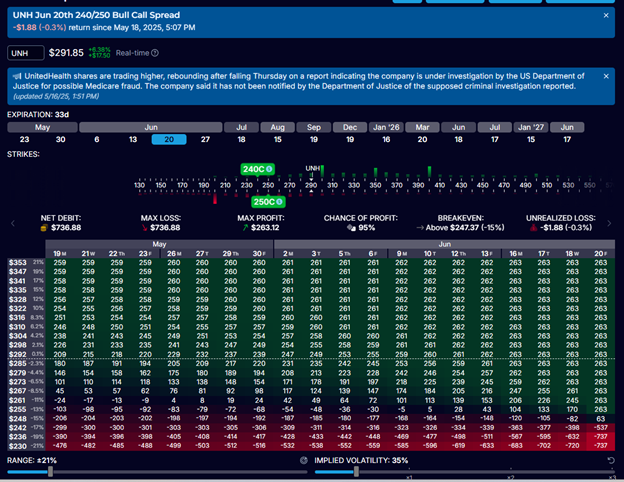
Task: Click strike 290 on the strikes ruler
Action: 311,185
